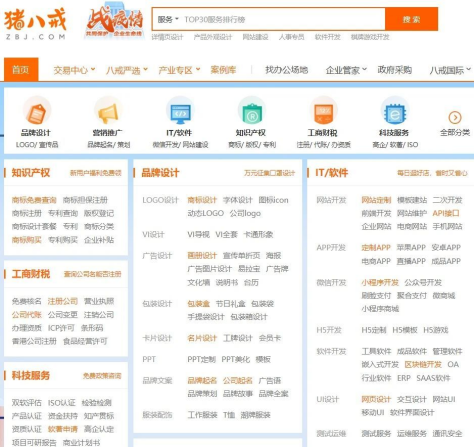Click the 全部分类 arrow icon
The height and width of the screenshot is (447, 475).
pos(455,117)
